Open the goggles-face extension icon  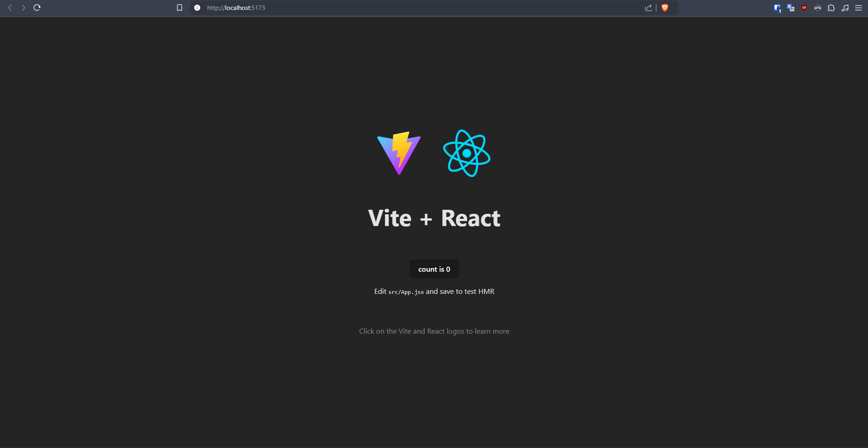[x=818, y=8]
